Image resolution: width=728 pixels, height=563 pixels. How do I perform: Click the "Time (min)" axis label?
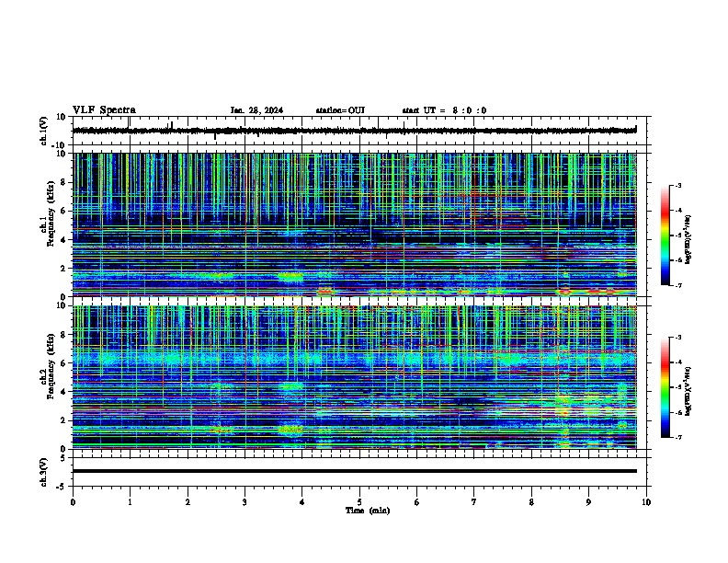point(368,511)
